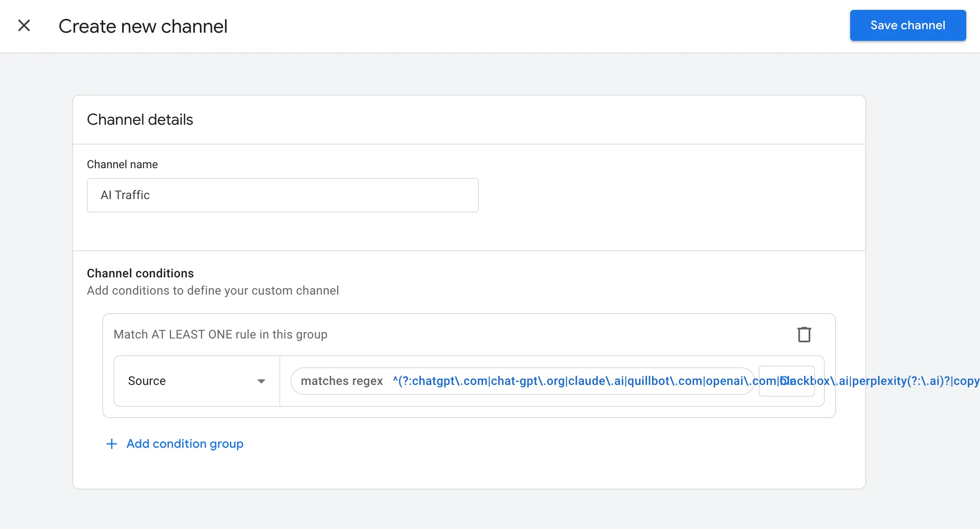The image size is (980, 529).
Task: Click the small remove box beside the regex field
Action: [787, 381]
